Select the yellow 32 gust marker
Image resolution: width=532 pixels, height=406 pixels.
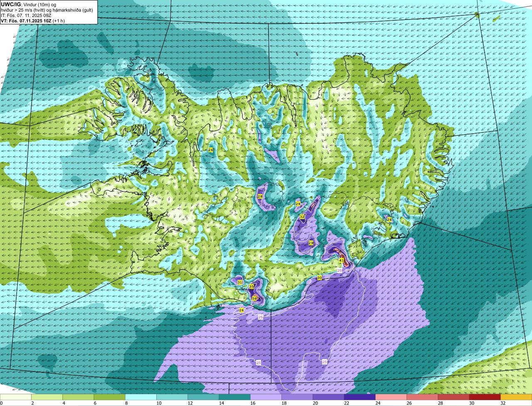click(x=302, y=217)
